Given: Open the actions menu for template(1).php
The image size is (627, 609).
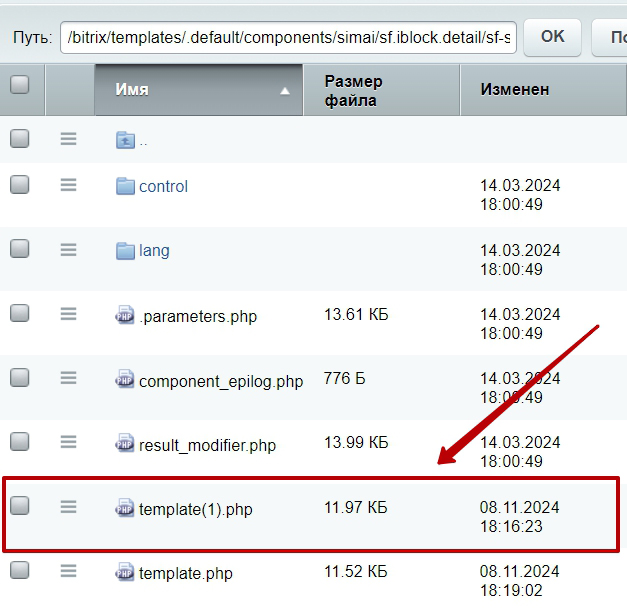Looking at the screenshot, I should pyautogui.click(x=68, y=507).
